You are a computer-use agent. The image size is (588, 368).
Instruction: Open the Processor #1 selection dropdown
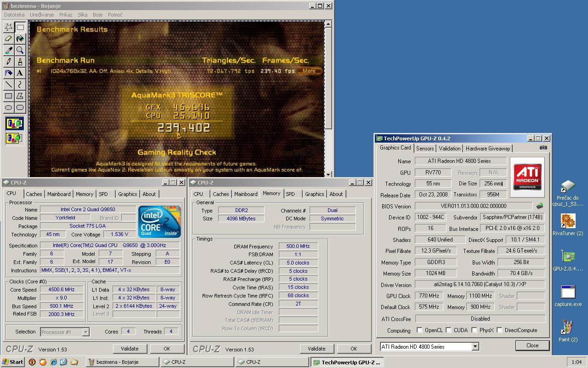coord(85,332)
